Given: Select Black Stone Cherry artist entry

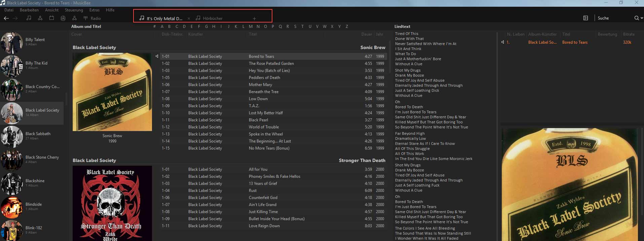Looking at the screenshot, I should tap(32, 159).
